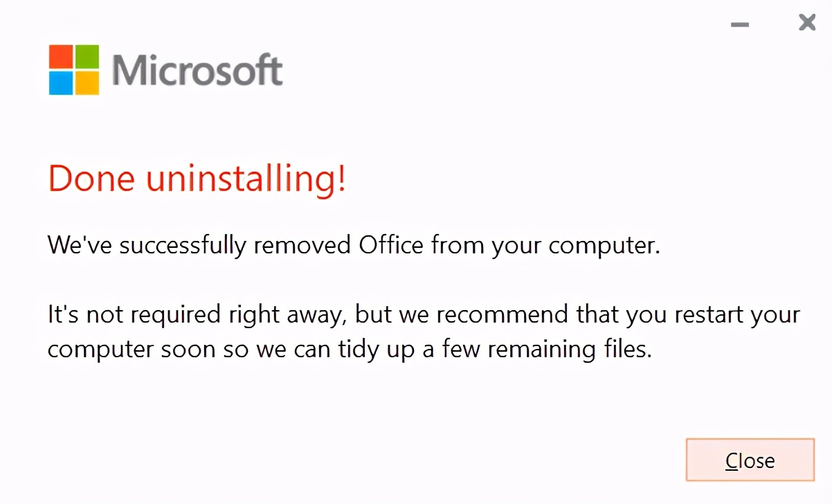Click the word "computer" in the first sentence
The height and width of the screenshot is (504, 832).
click(604, 245)
